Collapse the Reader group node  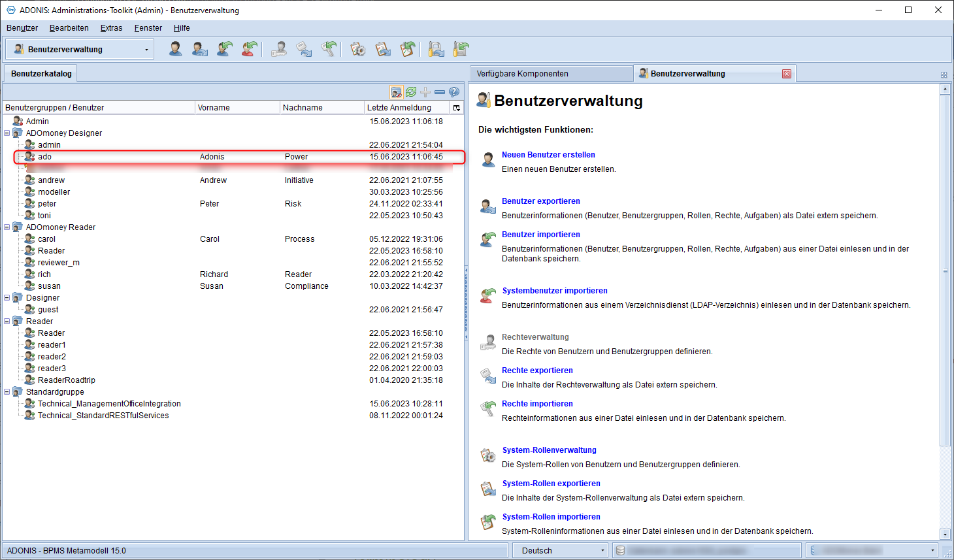[7, 321]
